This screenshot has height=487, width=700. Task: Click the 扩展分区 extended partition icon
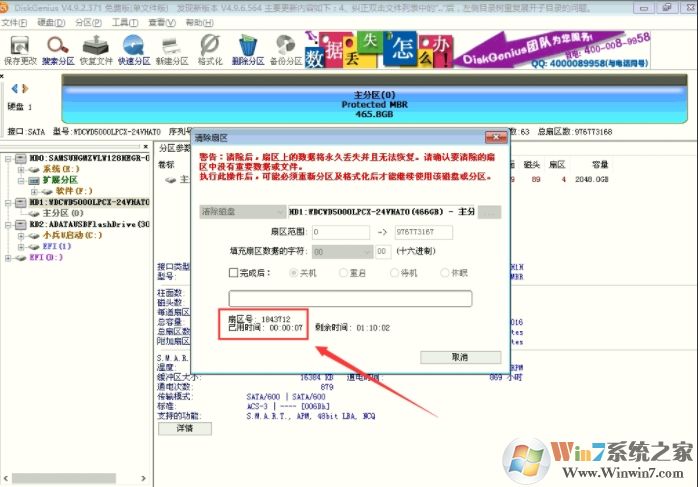34,181
